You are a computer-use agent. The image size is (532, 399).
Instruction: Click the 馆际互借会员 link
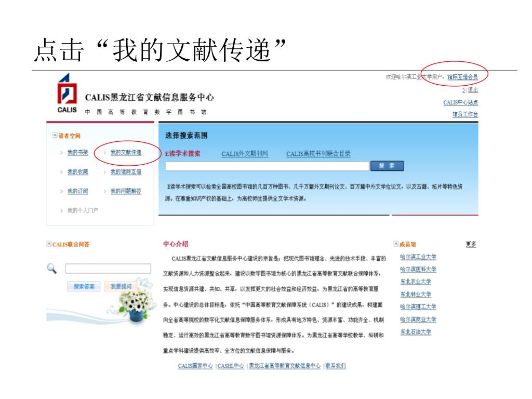coord(462,77)
